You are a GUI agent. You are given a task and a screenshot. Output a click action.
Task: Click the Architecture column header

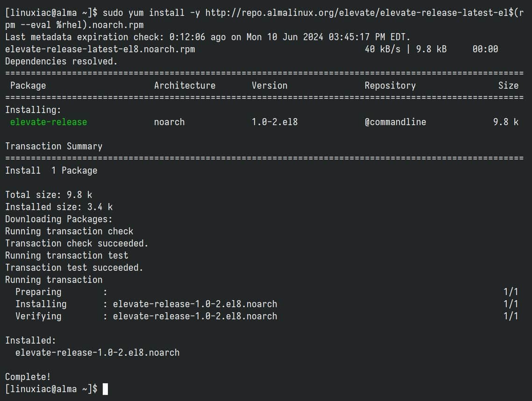(x=184, y=85)
